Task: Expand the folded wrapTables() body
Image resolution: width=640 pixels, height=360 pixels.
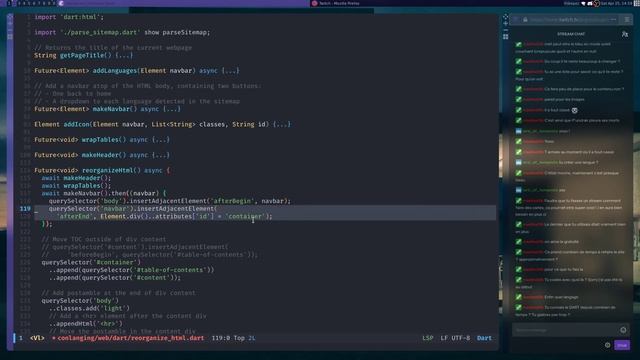Action: coord(161,140)
